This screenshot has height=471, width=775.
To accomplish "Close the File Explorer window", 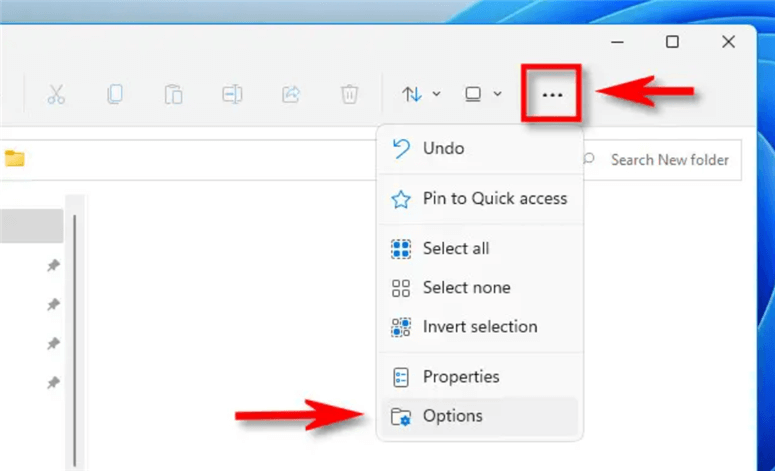I will click(x=728, y=42).
